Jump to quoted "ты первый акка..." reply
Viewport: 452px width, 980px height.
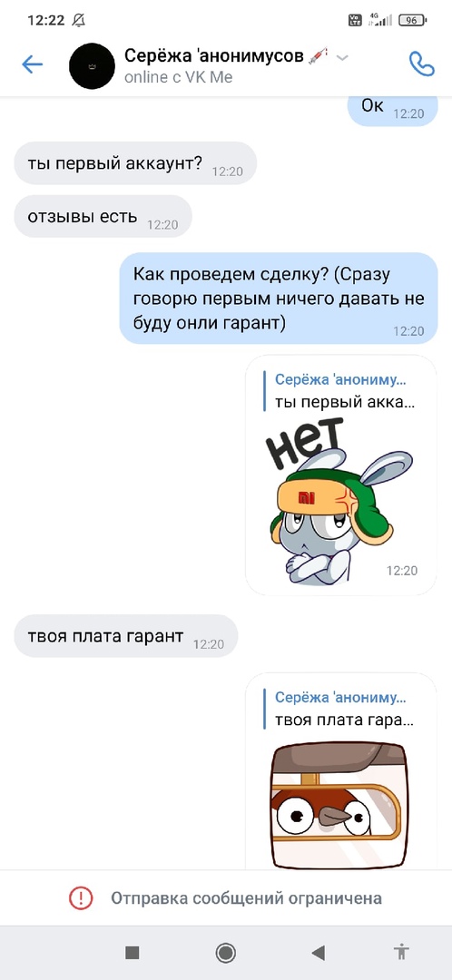[341, 390]
